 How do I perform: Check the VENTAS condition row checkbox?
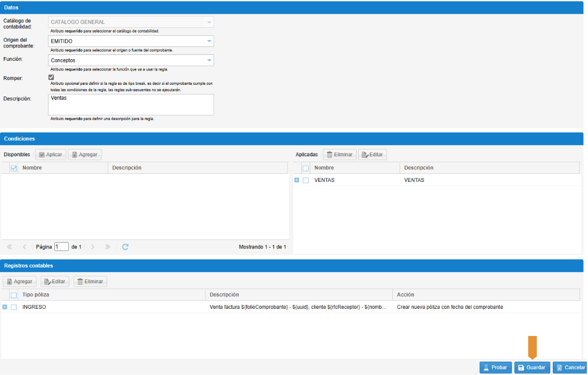306,180
